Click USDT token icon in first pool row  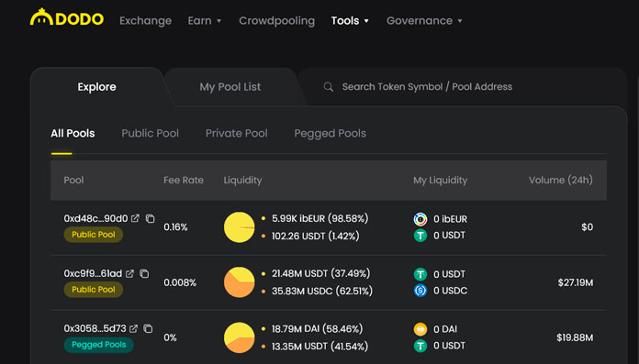(x=420, y=236)
